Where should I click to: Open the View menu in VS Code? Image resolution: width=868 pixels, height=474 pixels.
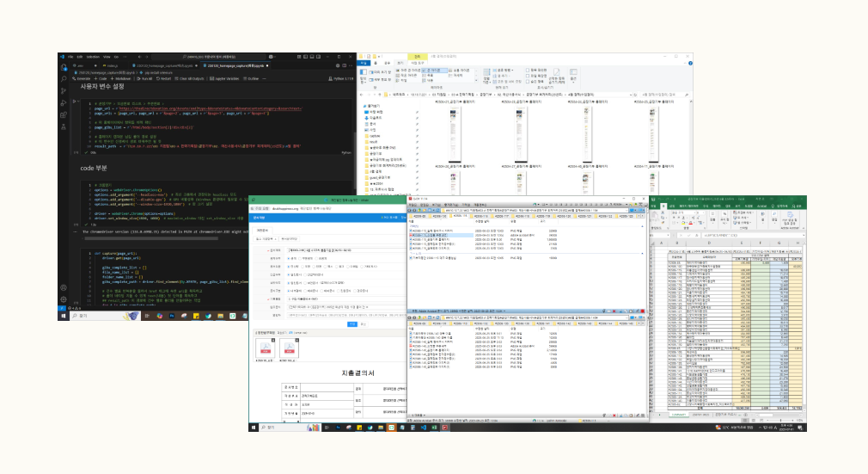point(107,57)
